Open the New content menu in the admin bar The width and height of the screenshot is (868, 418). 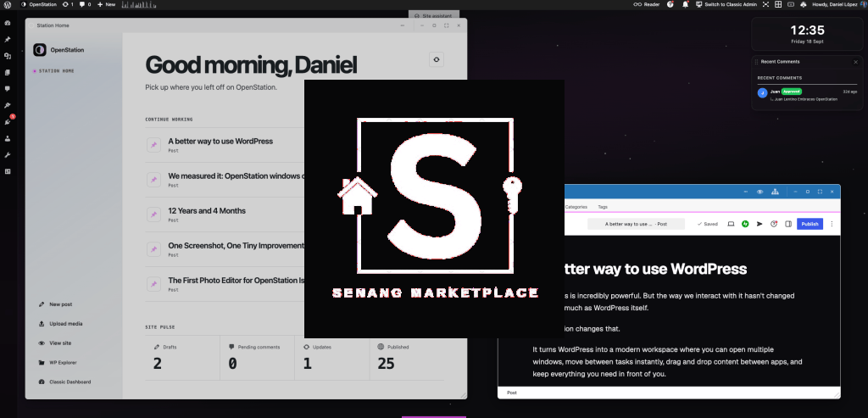point(106,4)
